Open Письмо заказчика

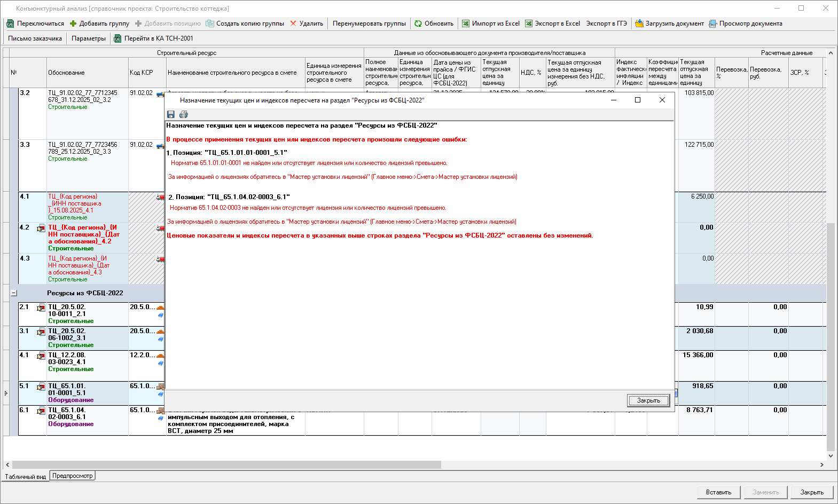[x=35, y=38]
